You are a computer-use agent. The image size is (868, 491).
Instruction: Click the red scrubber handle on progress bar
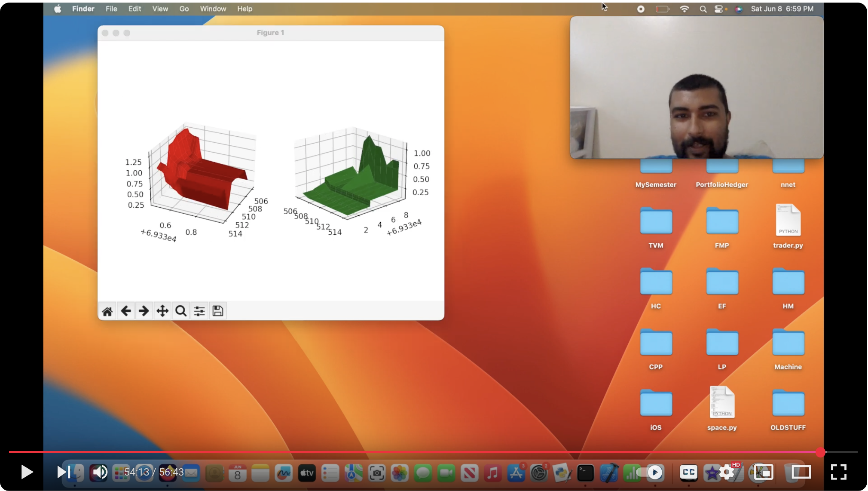(x=821, y=452)
